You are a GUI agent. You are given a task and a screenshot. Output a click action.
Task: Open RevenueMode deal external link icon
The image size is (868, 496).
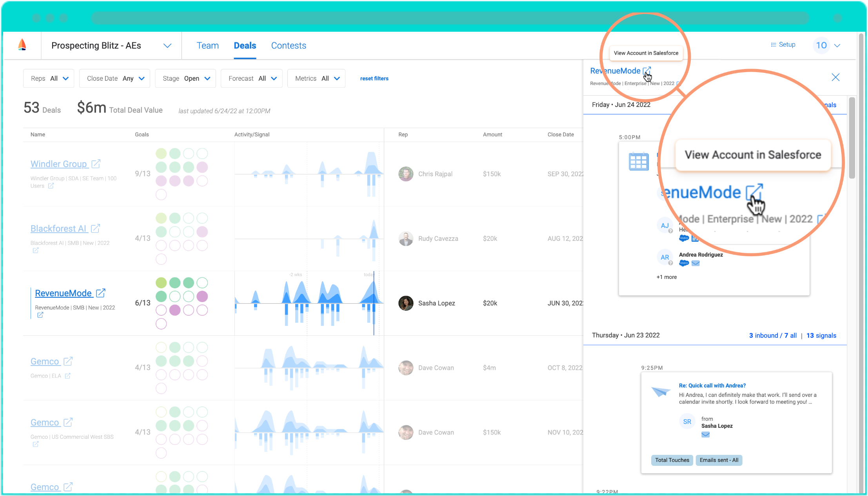[101, 293]
